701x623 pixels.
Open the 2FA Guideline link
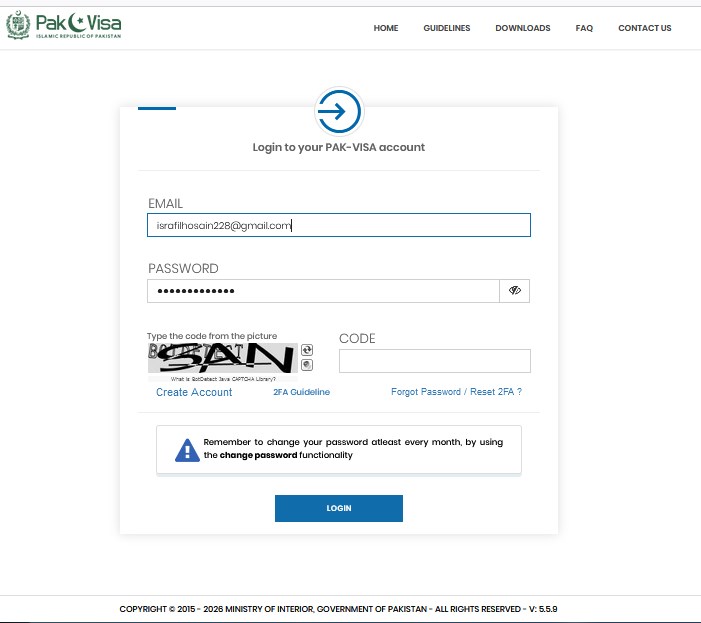click(301, 392)
